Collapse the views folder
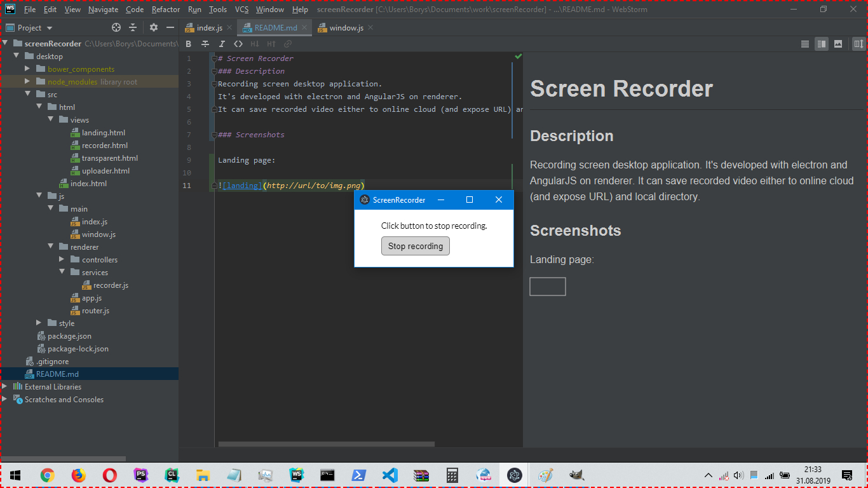The width and height of the screenshot is (868, 488). pos(50,120)
